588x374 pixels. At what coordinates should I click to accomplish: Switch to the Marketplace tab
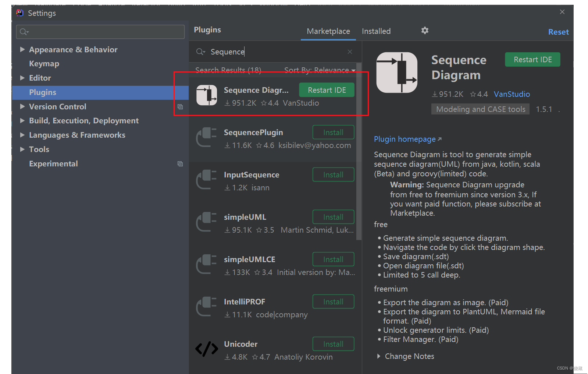coord(328,31)
